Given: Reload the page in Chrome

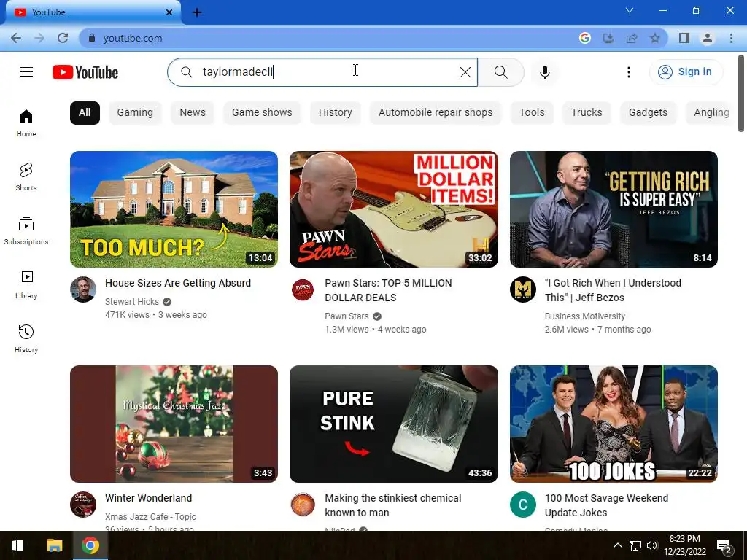Looking at the screenshot, I should point(63,38).
